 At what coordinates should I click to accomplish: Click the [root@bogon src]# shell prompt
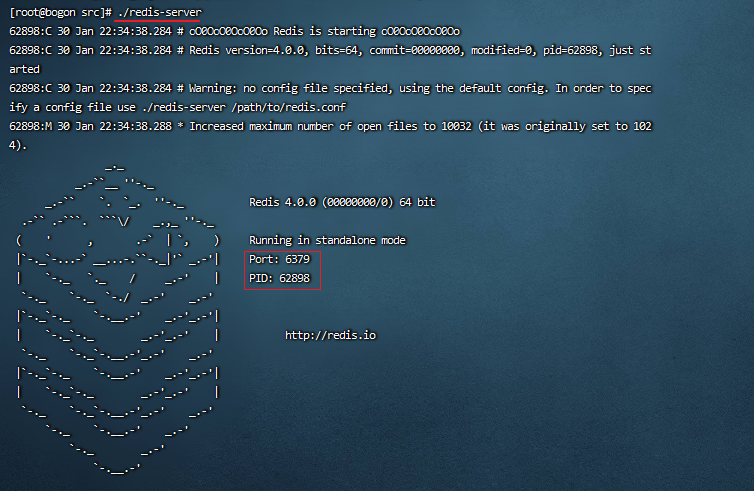pyautogui.click(x=59, y=11)
